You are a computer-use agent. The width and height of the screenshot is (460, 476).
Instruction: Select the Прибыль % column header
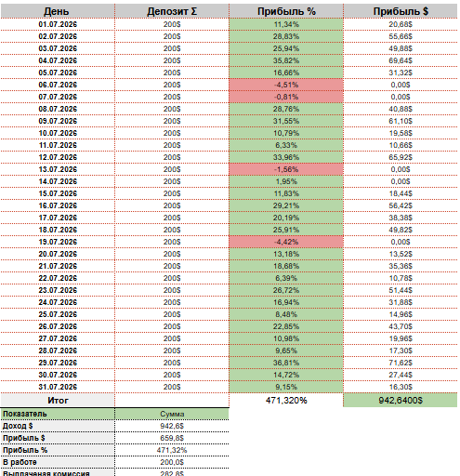[286, 11]
